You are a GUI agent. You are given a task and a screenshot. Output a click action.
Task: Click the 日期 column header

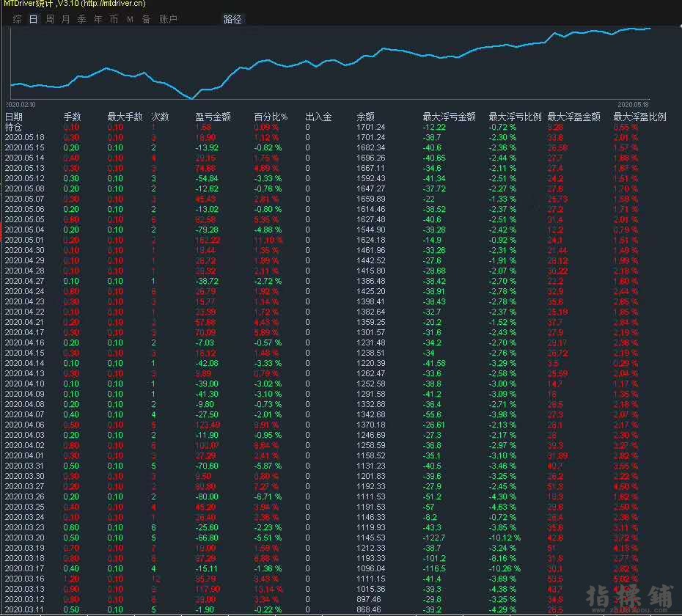(x=13, y=117)
